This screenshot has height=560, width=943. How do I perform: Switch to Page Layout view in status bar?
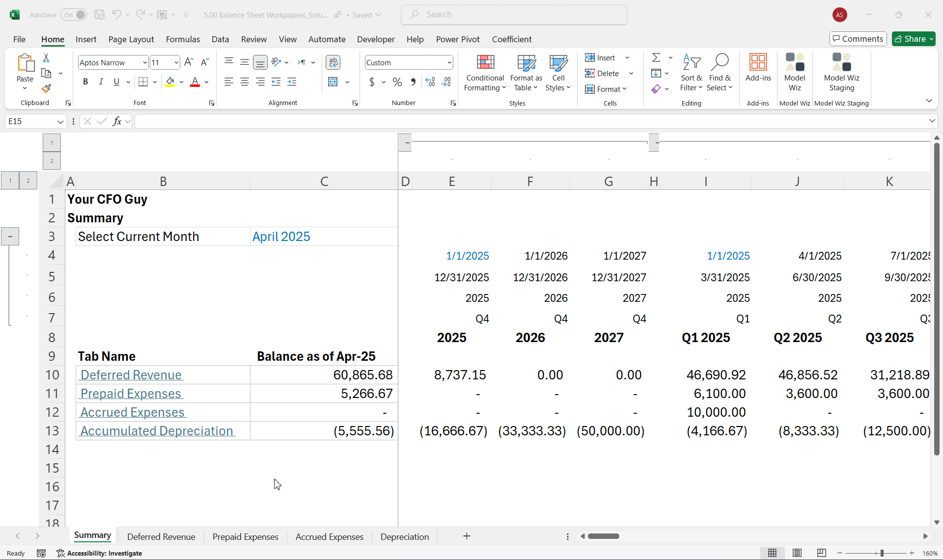tap(797, 553)
